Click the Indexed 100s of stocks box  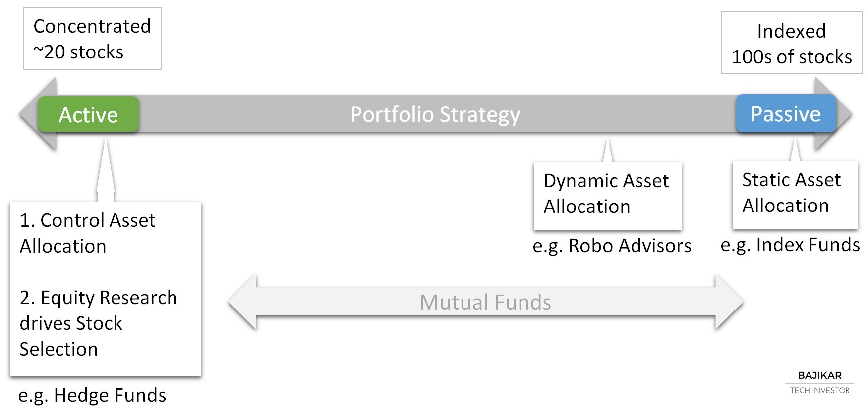click(x=792, y=43)
